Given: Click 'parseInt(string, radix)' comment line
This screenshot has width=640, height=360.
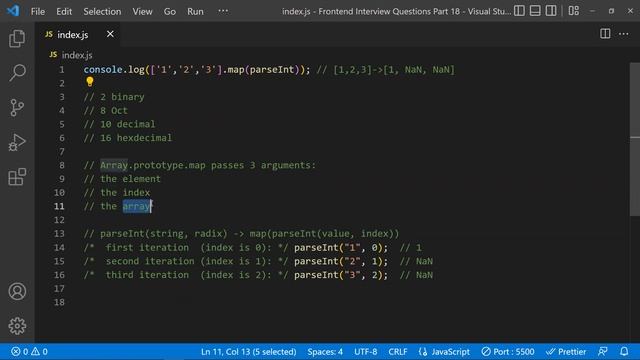Looking at the screenshot, I should tap(241, 233).
